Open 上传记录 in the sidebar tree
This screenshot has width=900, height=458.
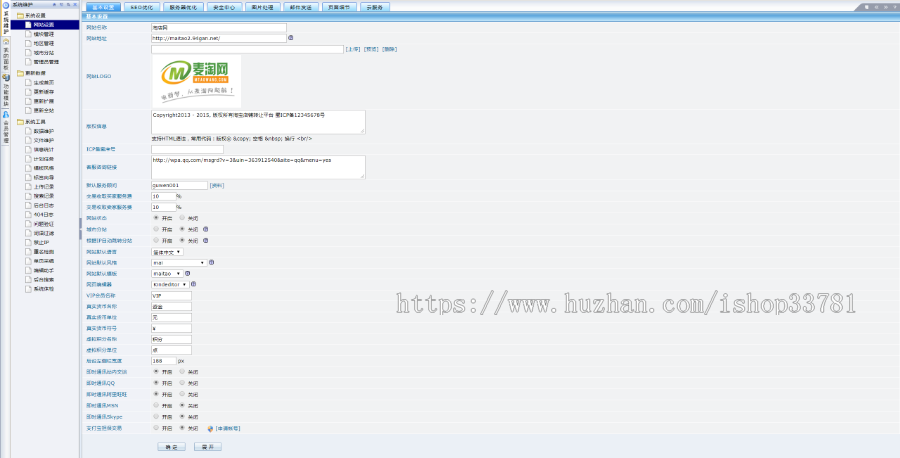tap(44, 187)
